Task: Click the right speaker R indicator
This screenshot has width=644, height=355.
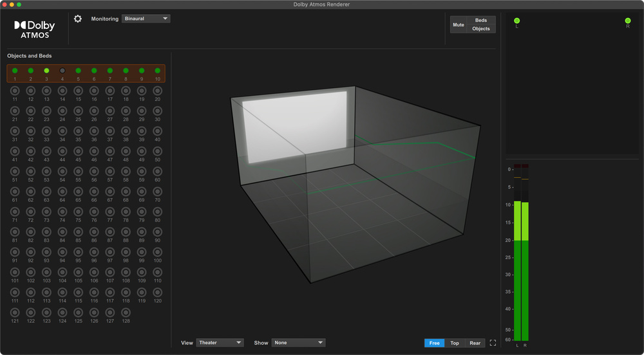Action: click(x=627, y=21)
